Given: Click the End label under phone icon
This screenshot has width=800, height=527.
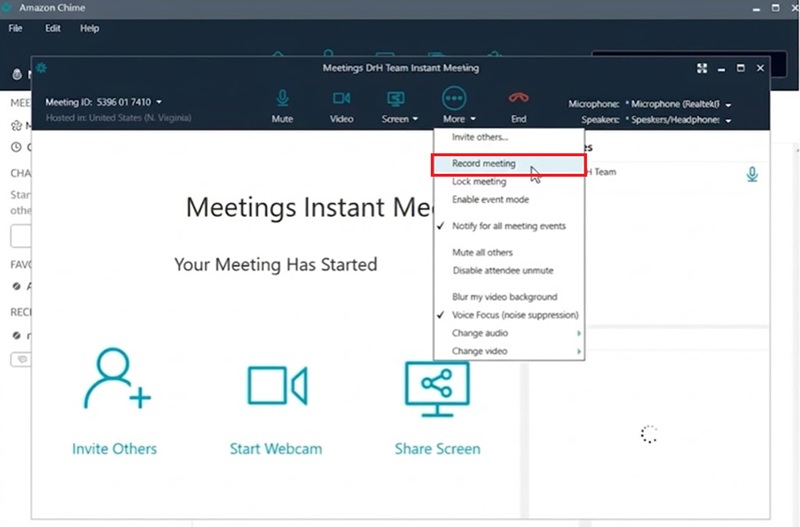Looking at the screenshot, I should click(518, 119).
